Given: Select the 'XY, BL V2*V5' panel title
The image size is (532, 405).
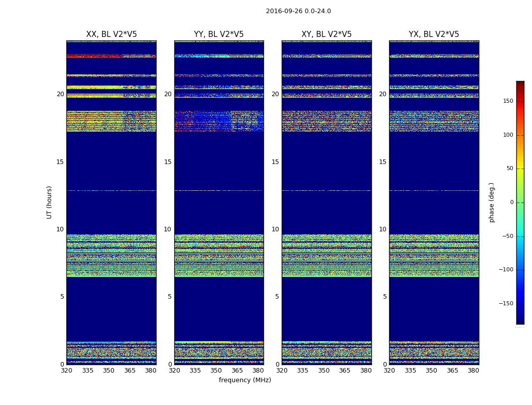Looking at the screenshot, I should tap(326, 34).
